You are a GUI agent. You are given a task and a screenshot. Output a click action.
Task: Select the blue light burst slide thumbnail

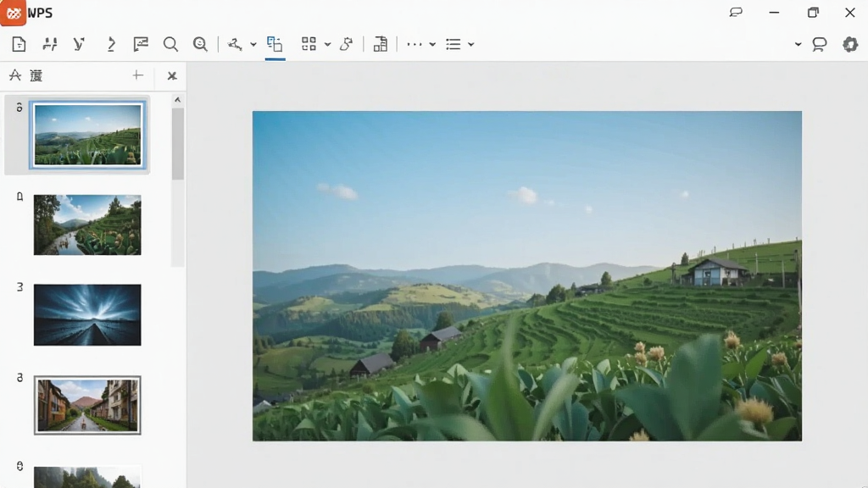[87, 315]
